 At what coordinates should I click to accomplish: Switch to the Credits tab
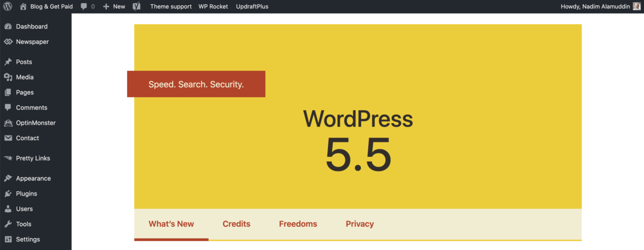(237, 224)
